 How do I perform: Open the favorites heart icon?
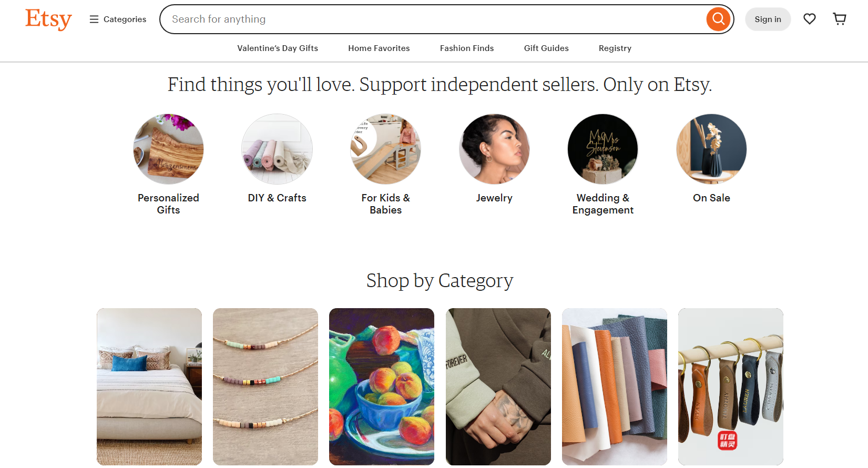809,19
